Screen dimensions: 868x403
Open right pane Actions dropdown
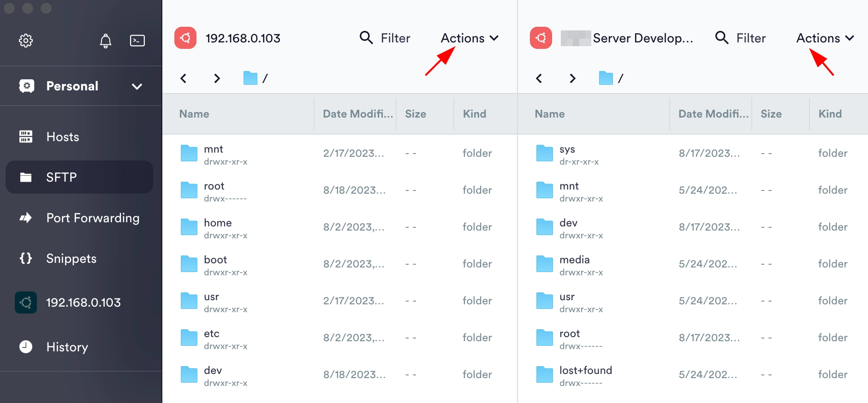(x=825, y=38)
